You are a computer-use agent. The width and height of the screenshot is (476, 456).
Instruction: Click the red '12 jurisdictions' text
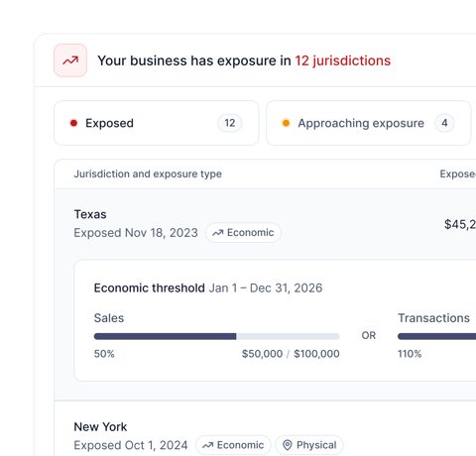point(343,60)
